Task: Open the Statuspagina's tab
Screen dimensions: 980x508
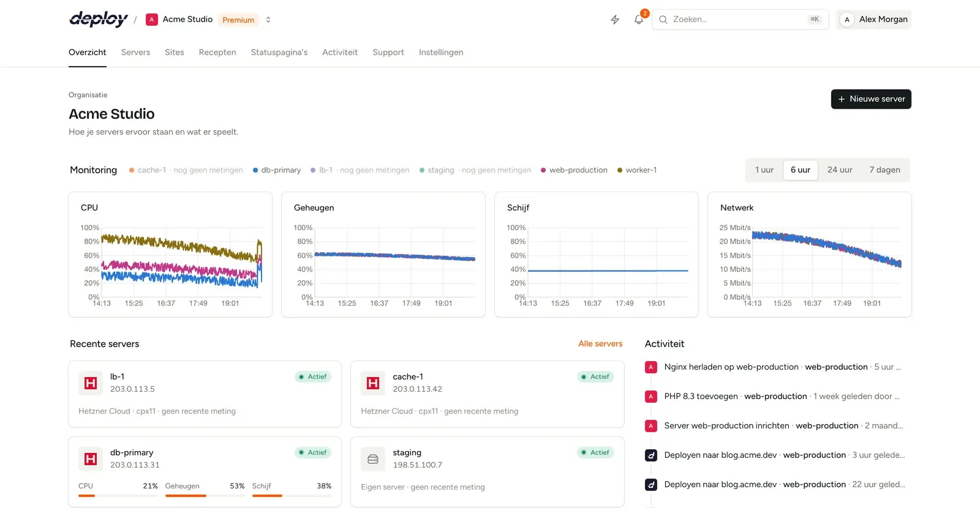Action: click(x=279, y=53)
